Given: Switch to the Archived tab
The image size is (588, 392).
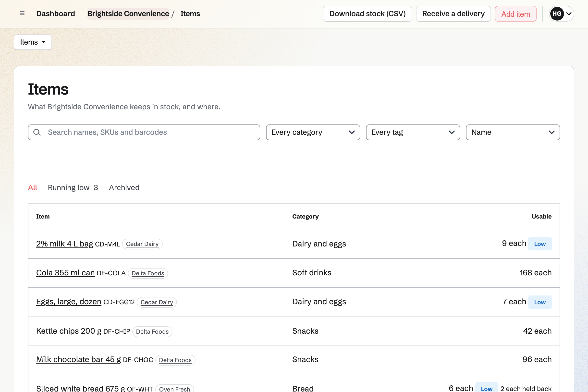Looking at the screenshot, I should [x=124, y=187].
